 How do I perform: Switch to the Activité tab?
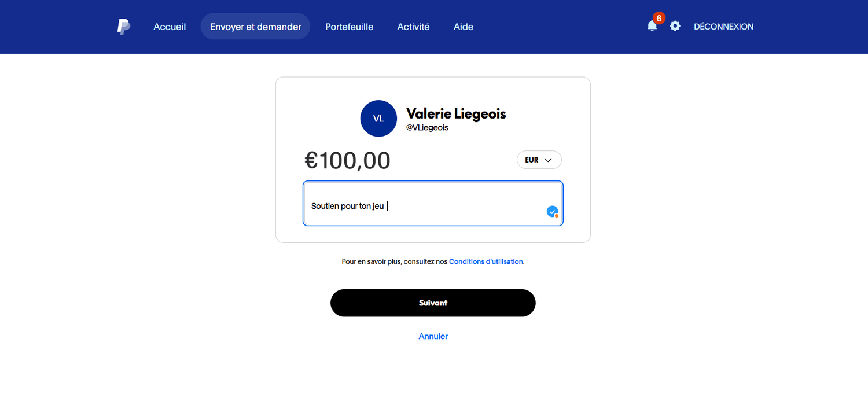(x=413, y=27)
